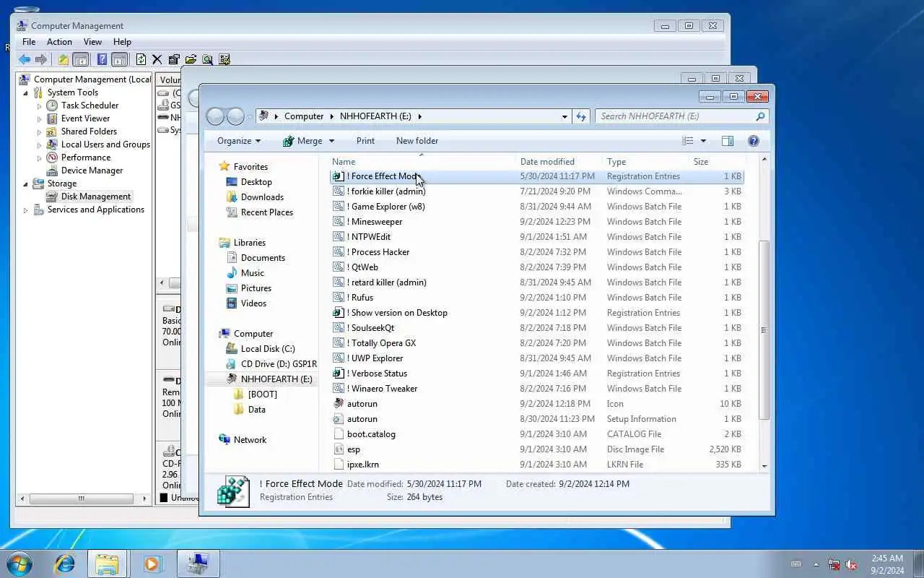924x578 pixels.
Task: Select the '! Rufus' batch file
Action: (x=536, y=298)
